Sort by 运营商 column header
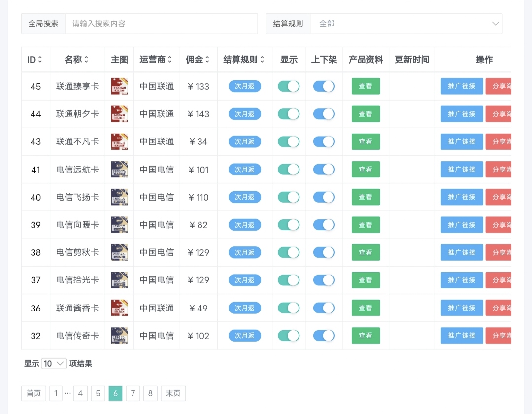The width and height of the screenshot is (532, 414). pyautogui.click(x=156, y=60)
